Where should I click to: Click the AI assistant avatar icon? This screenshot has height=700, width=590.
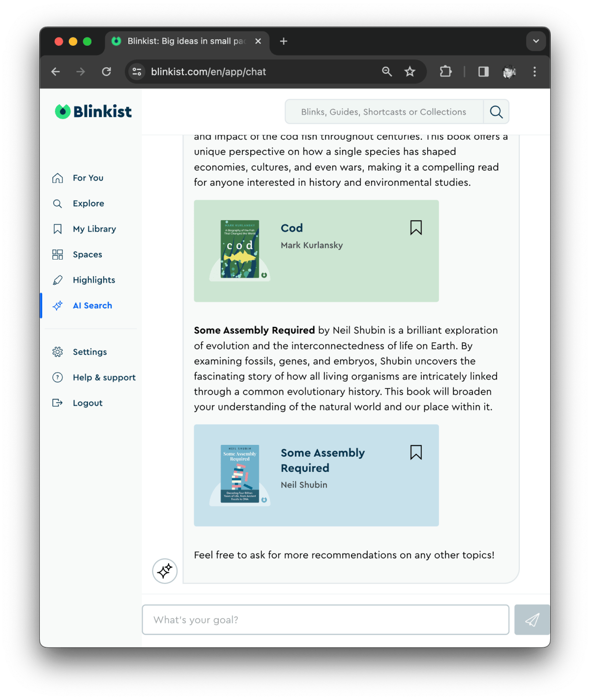click(x=165, y=571)
